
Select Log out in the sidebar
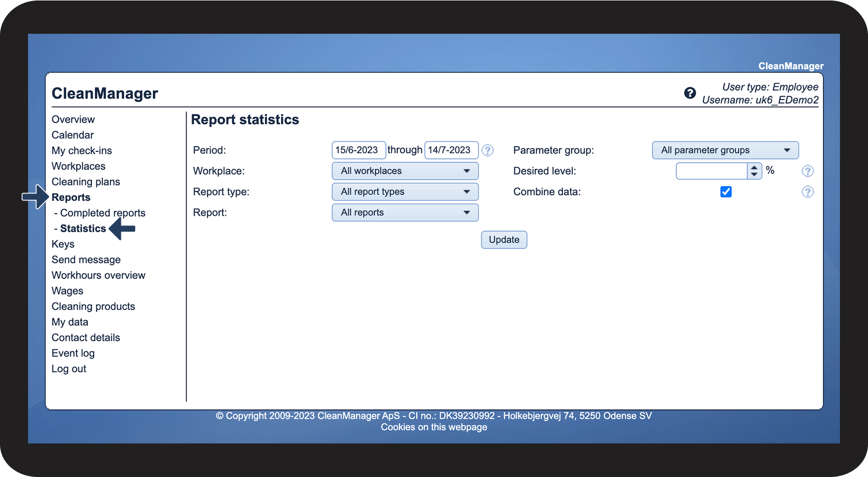[x=69, y=369]
